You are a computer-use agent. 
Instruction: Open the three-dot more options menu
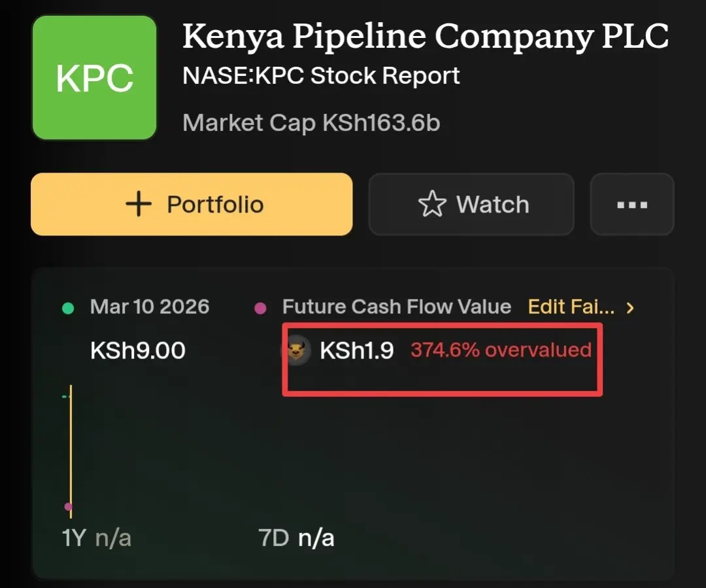click(632, 204)
